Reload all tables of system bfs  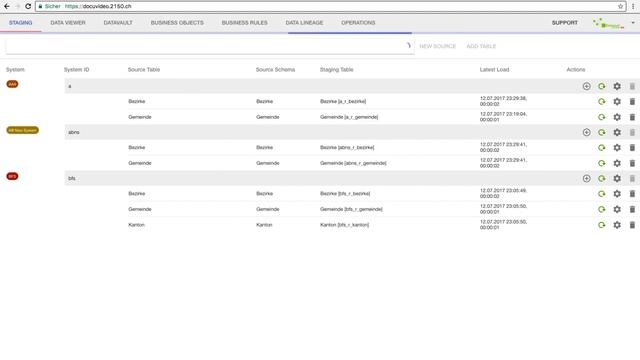pos(602,178)
